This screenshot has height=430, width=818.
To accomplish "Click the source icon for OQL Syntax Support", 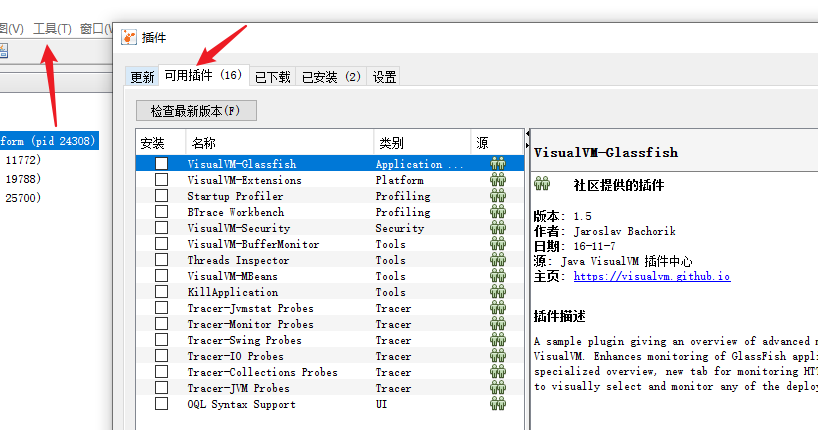I will pyautogui.click(x=498, y=404).
